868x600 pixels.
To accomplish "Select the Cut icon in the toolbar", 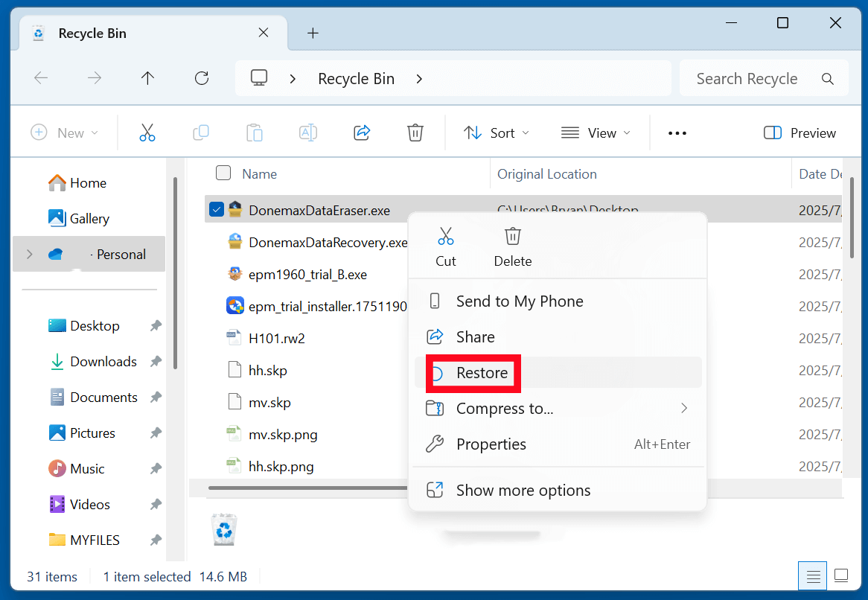I will click(147, 132).
